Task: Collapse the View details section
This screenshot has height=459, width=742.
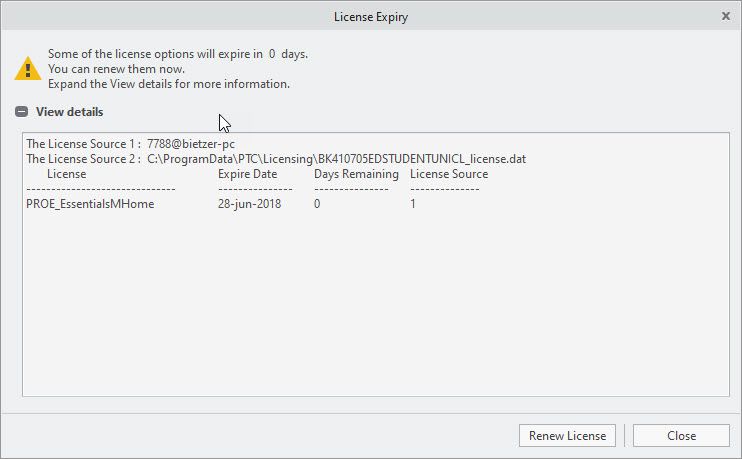Action: point(21,112)
